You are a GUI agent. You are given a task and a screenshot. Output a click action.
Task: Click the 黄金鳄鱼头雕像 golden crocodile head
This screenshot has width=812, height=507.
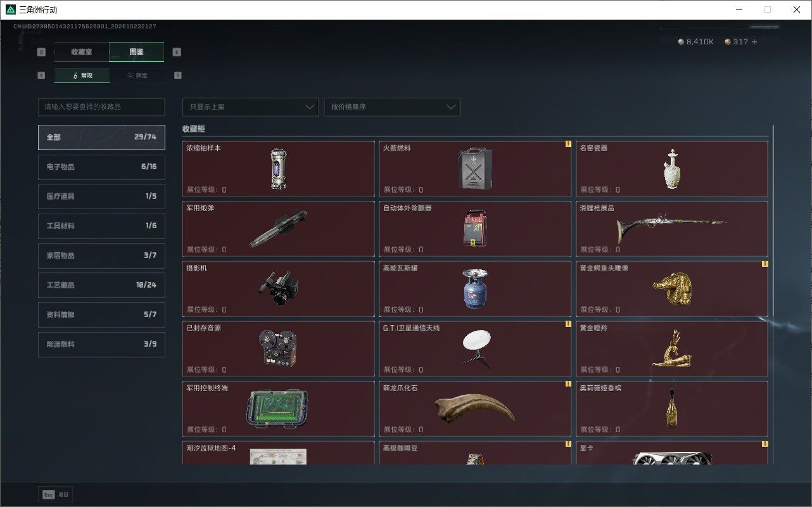click(673, 289)
